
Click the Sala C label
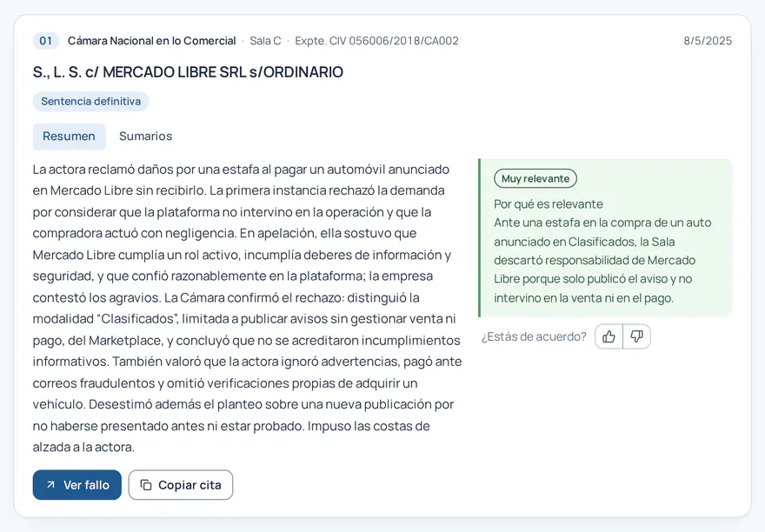[265, 41]
